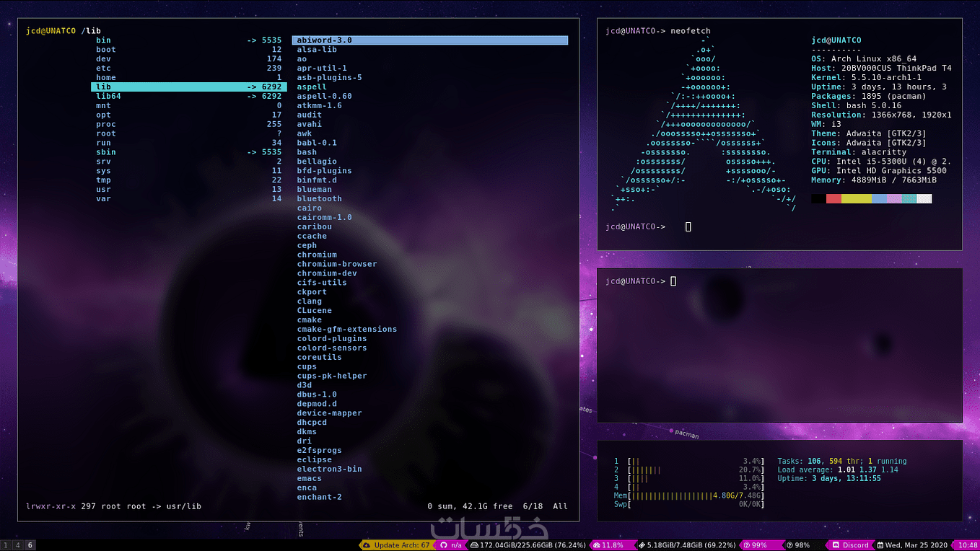Switch to i3 workspace 4
This screenshot has height=551, width=980.
coord(18,545)
